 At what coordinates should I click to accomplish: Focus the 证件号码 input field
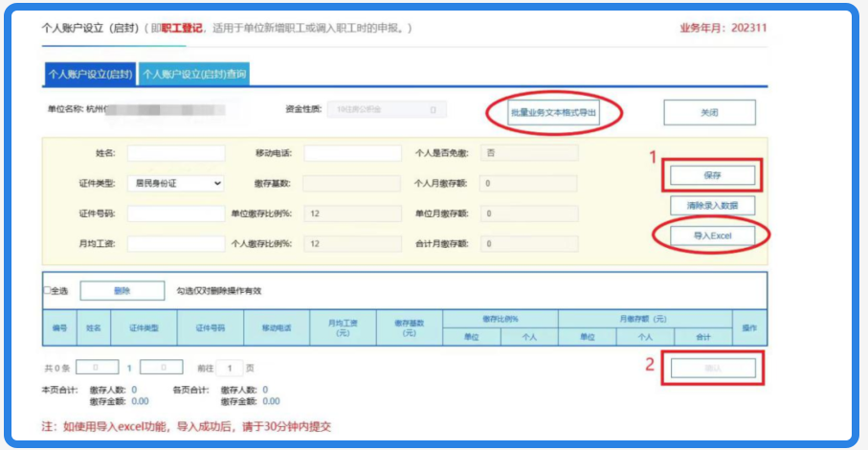(x=176, y=214)
